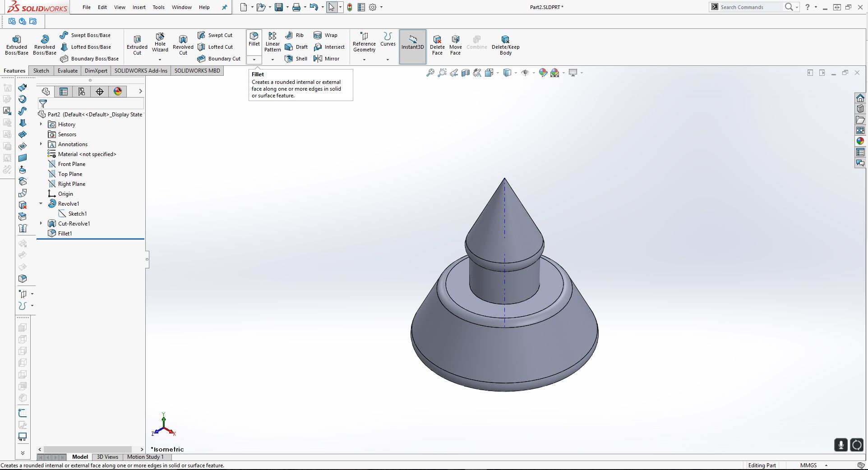Click the Search Commands field
Viewport: 868px width, 470px height.
click(750, 7)
